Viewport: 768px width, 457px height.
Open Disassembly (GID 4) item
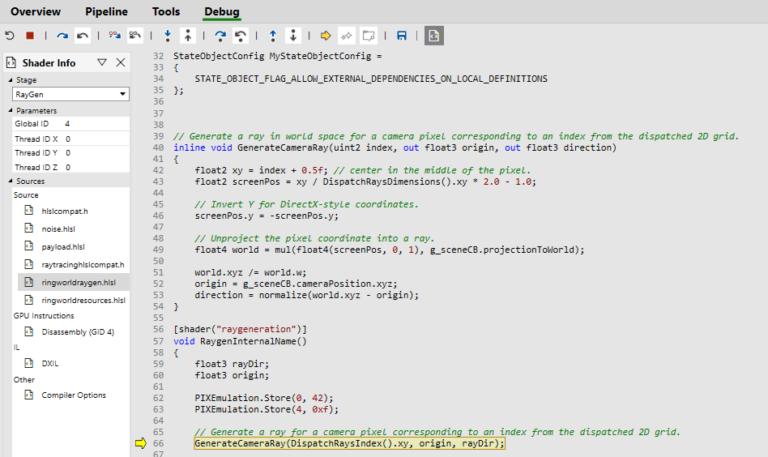tap(77, 332)
